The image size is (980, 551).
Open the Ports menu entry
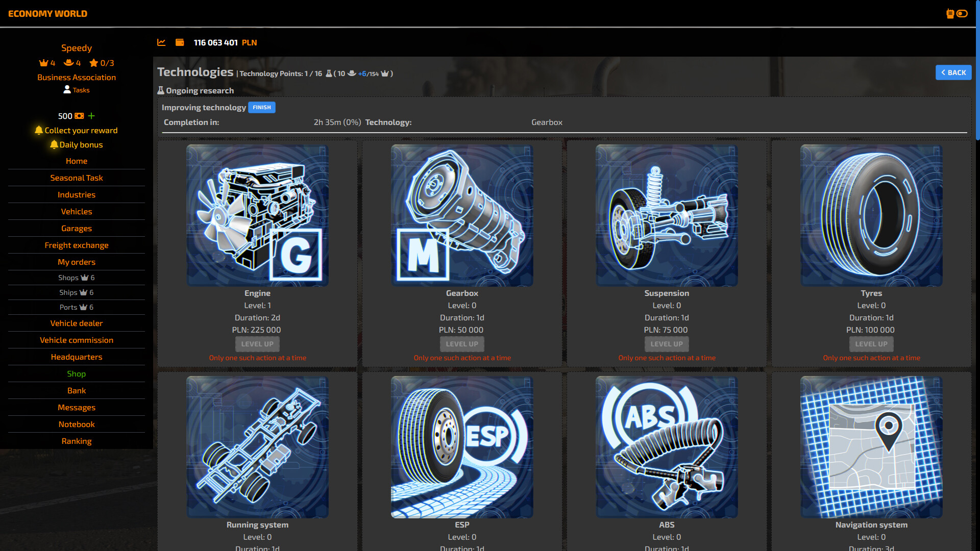(x=77, y=307)
